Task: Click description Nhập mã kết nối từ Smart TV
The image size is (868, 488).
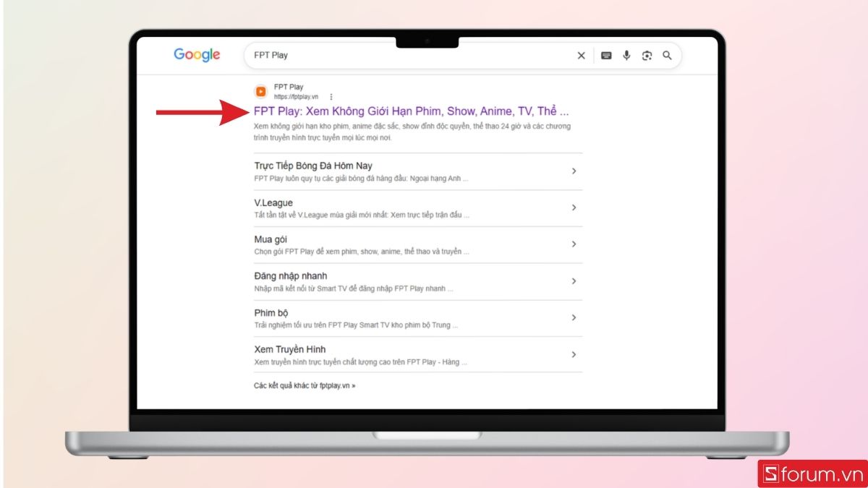Action: tap(354, 289)
